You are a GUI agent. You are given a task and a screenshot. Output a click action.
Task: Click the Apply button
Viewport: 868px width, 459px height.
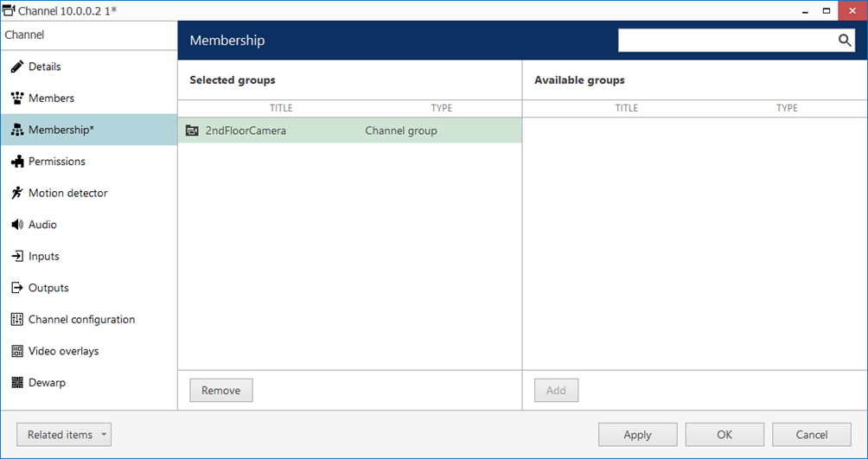click(x=637, y=435)
